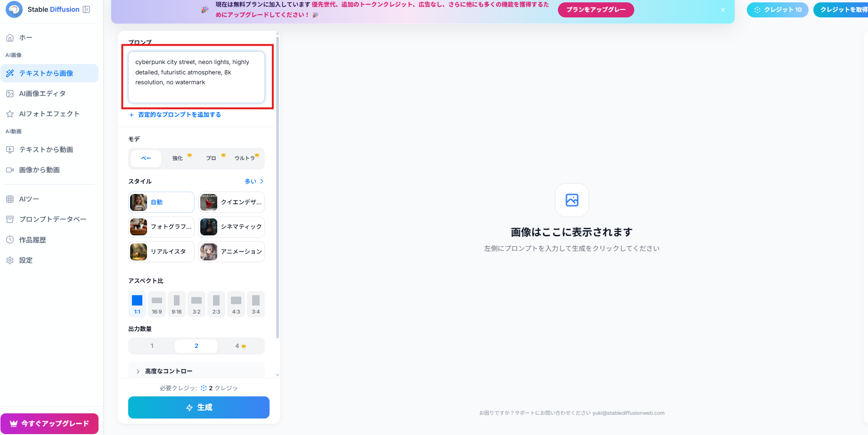Viewport: 868px width, 435px height.
Task: Select the ウルトラ model tab
Action: [x=245, y=159]
